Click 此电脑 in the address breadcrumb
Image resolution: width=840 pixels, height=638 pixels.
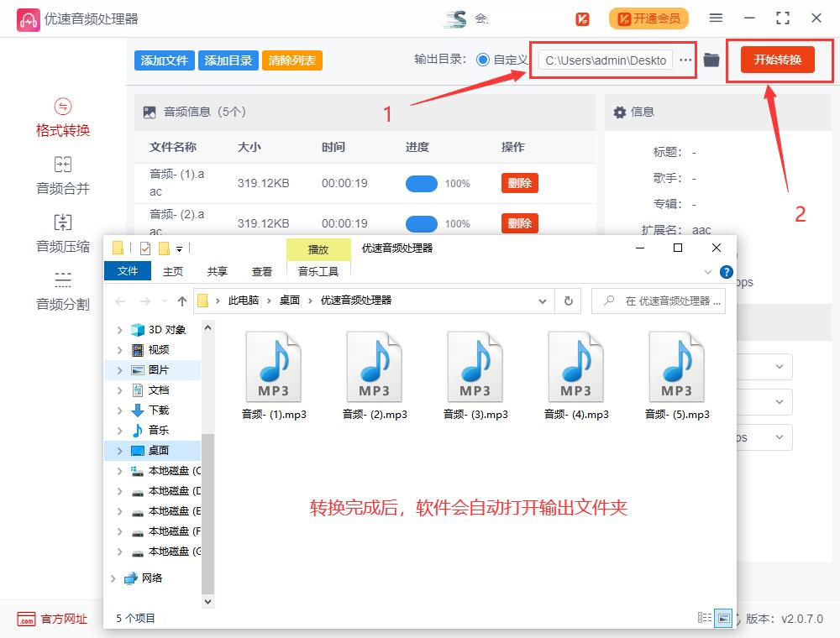(x=244, y=301)
